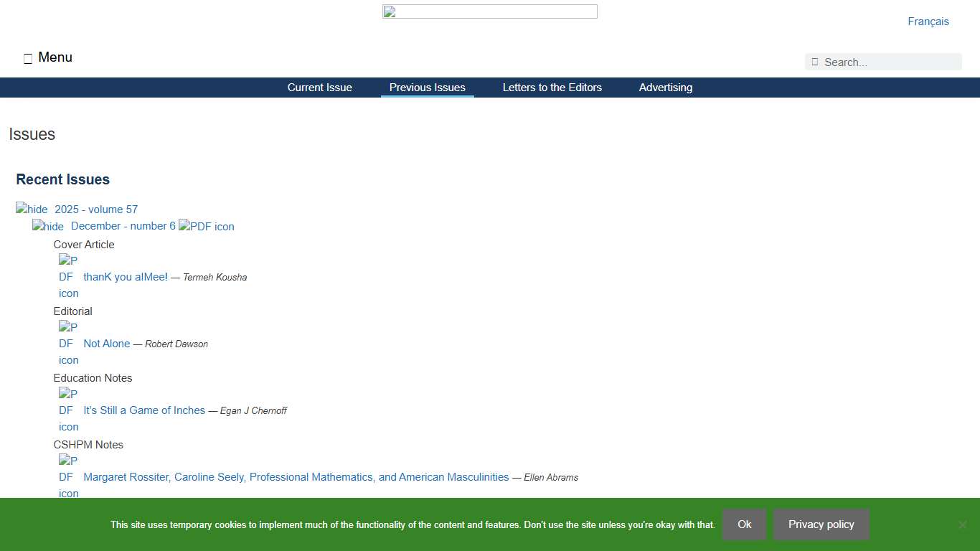980x551 pixels.
Task: Toggle the Menu checkbox open
Action: pos(27,57)
